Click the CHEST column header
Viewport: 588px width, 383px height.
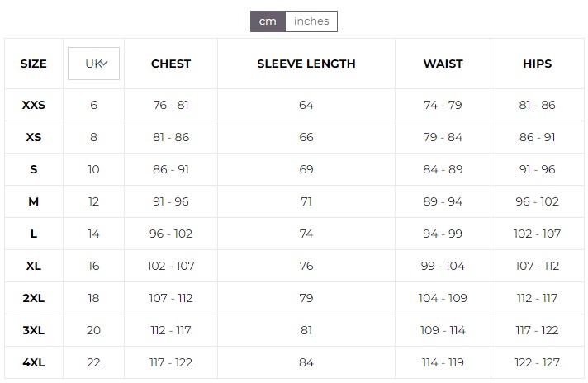pos(171,64)
